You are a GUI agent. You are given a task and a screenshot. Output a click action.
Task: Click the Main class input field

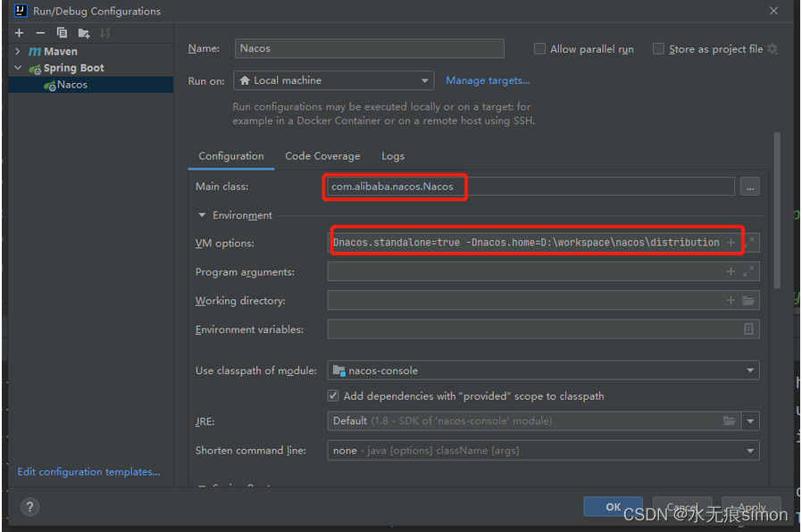pyautogui.click(x=530, y=187)
